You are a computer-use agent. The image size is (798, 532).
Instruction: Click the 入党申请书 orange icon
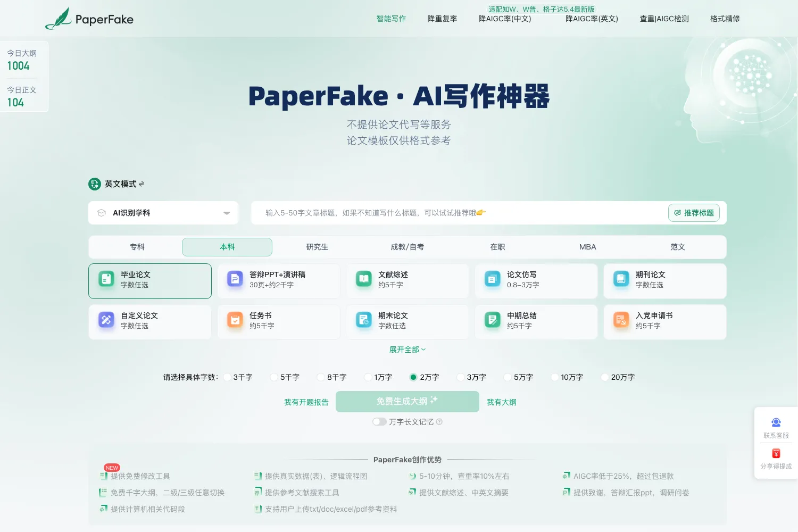(621, 320)
